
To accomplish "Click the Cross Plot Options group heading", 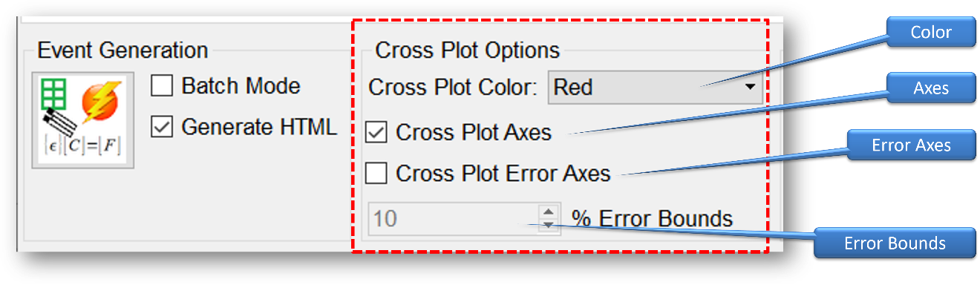I will click(468, 50).
